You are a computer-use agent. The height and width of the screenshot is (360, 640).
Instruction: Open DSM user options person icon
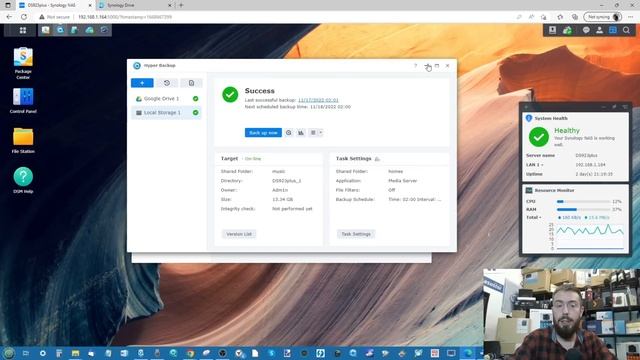pyautogui.click(x=600, y=30)
